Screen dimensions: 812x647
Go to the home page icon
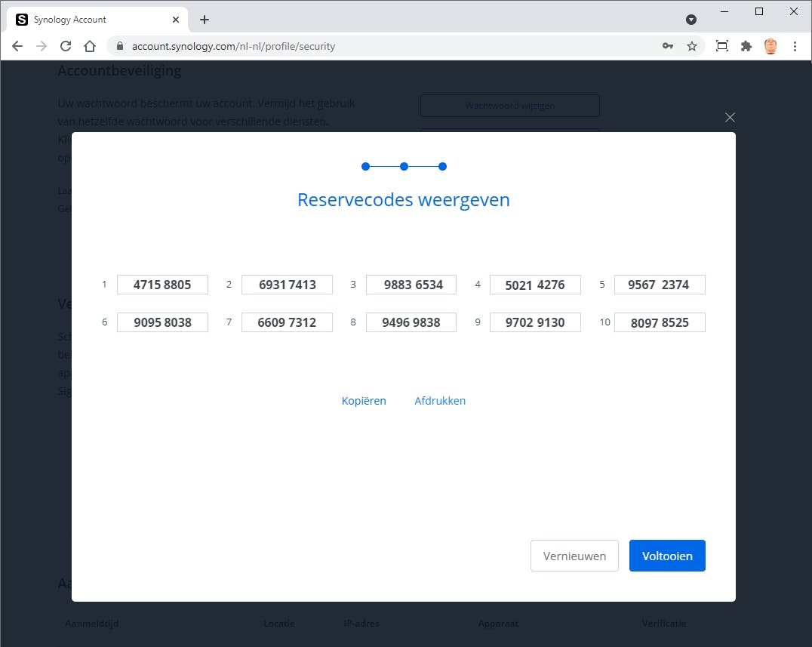point(90,46)
